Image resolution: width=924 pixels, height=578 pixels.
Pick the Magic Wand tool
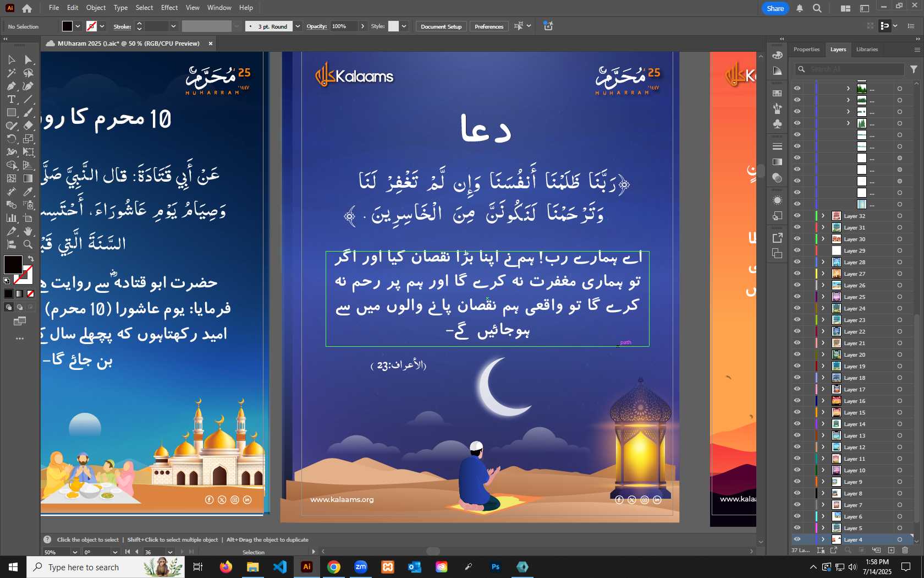[12, 73]
